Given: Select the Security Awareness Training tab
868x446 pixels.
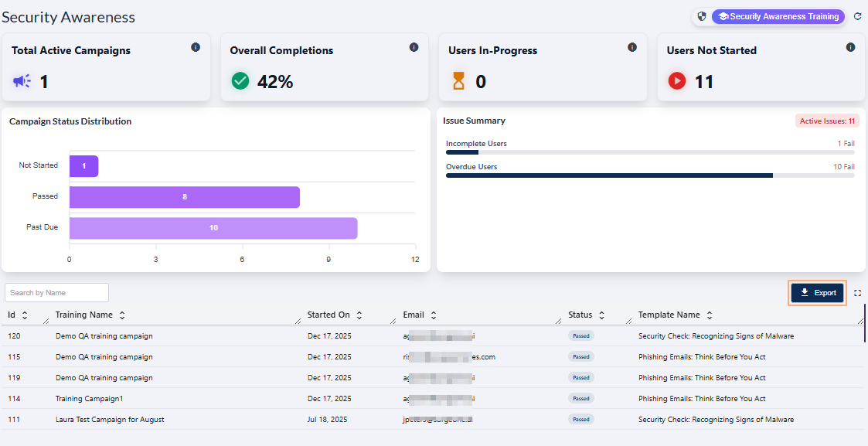Looking at the screenshot, I should click(x=778, y=16).
